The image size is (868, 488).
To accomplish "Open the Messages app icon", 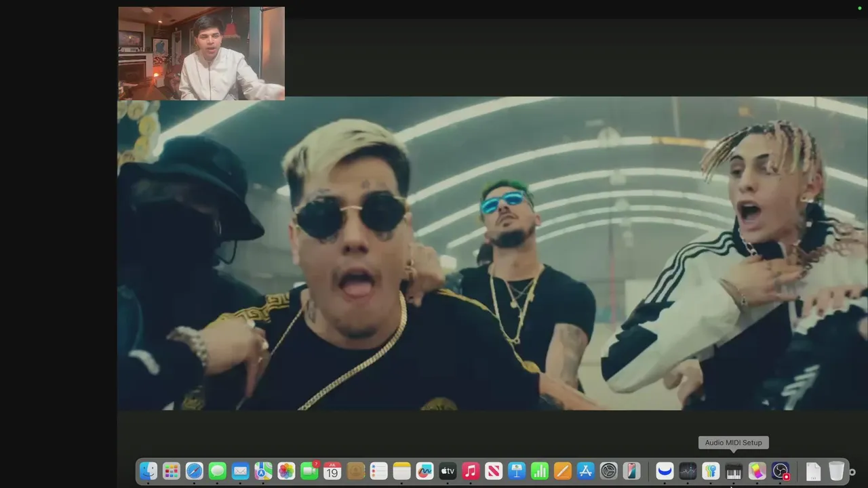I will [x=218, y=471].
